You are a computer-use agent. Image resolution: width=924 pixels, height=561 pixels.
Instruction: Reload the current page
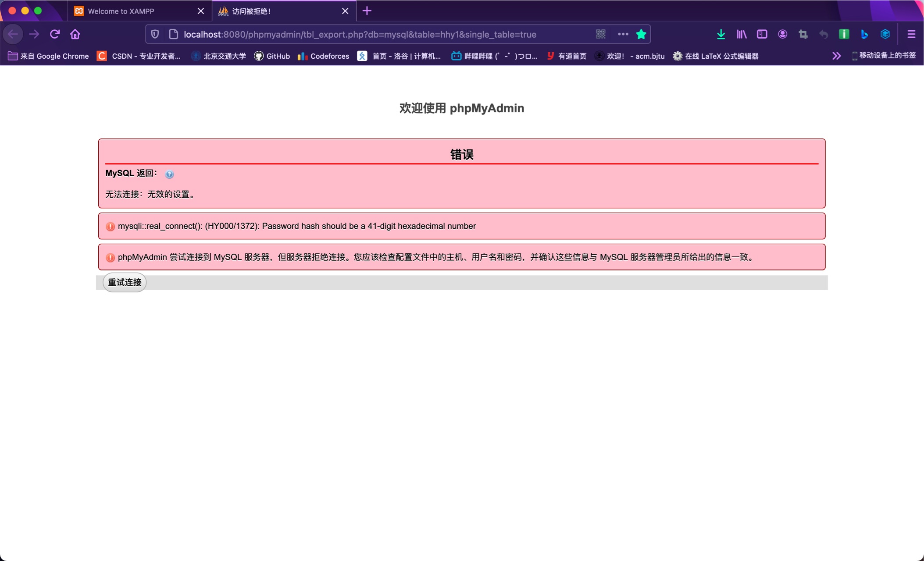click(x=54, y=34)
